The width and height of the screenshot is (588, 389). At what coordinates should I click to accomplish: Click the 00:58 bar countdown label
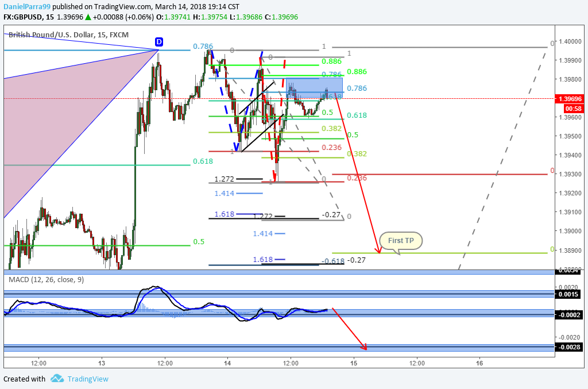(574, 109)
